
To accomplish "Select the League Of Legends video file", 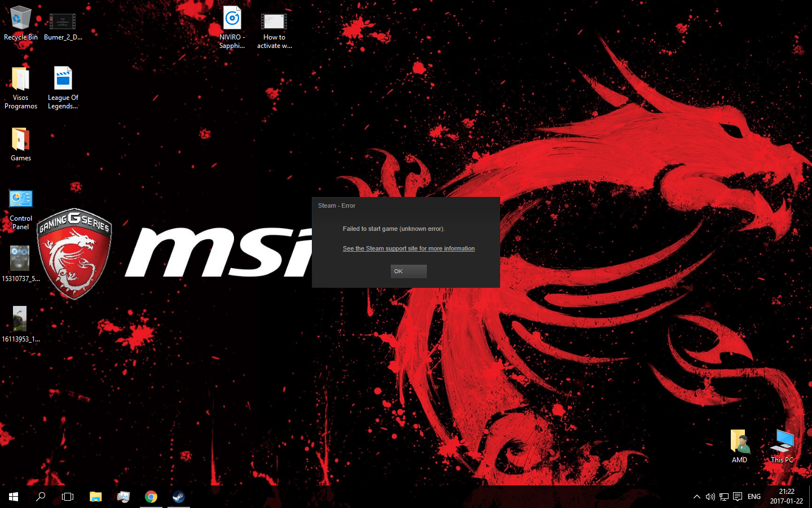I will [x=63, y=88].
